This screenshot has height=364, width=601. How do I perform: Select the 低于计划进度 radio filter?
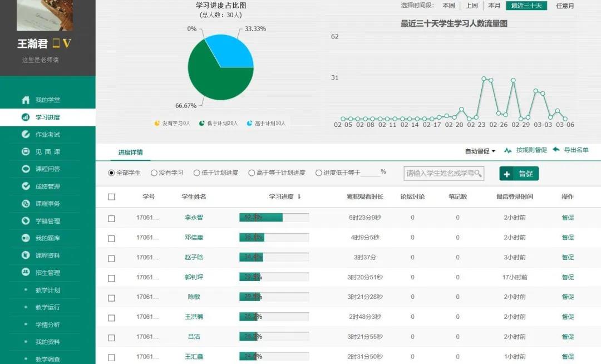pos(197,173)
